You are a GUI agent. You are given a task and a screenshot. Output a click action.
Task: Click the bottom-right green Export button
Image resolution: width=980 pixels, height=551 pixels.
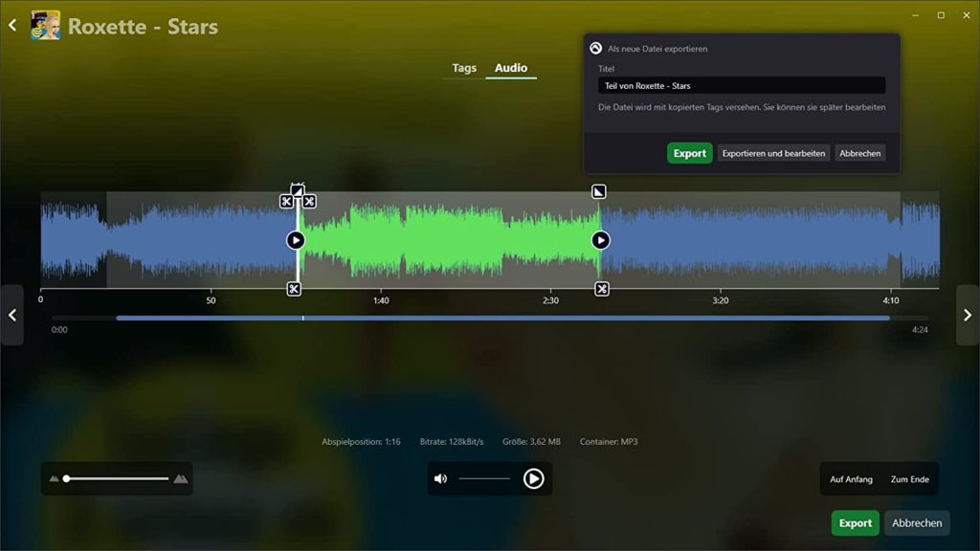click(855, 523)
